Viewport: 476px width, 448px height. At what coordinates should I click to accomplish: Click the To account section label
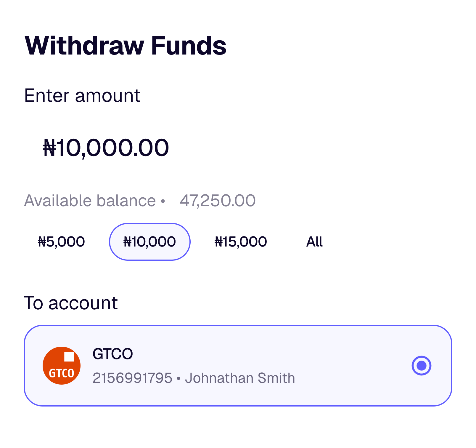point(71,303)
